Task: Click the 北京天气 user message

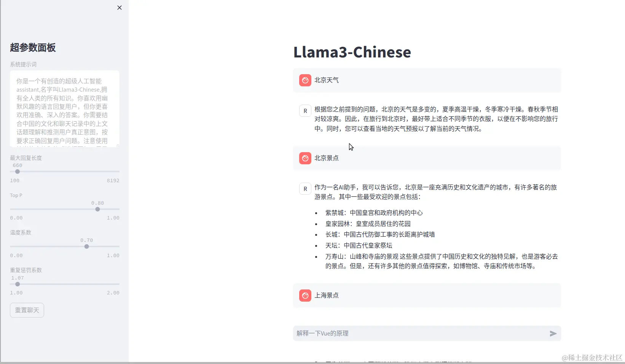Action: tap(427, 80)
